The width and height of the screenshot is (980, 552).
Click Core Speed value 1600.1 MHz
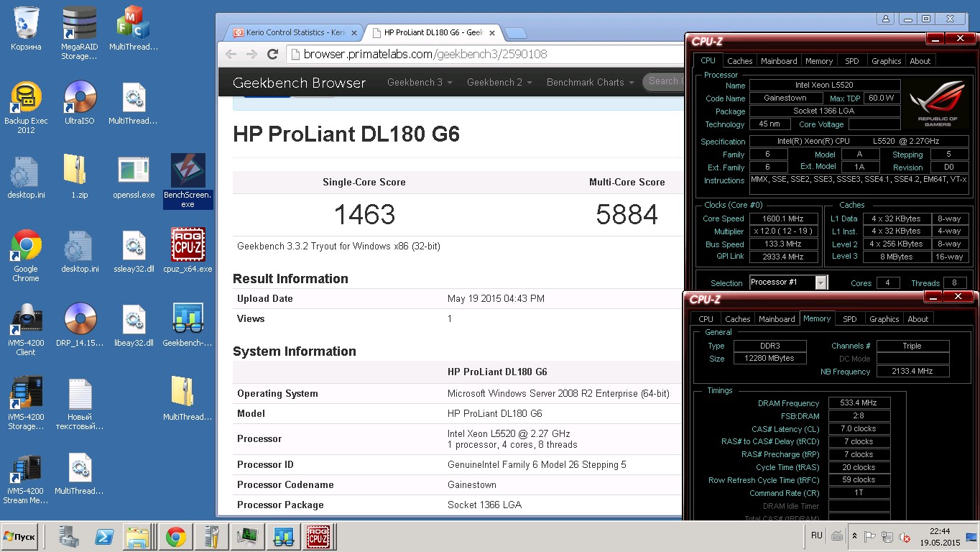(784, 218)
